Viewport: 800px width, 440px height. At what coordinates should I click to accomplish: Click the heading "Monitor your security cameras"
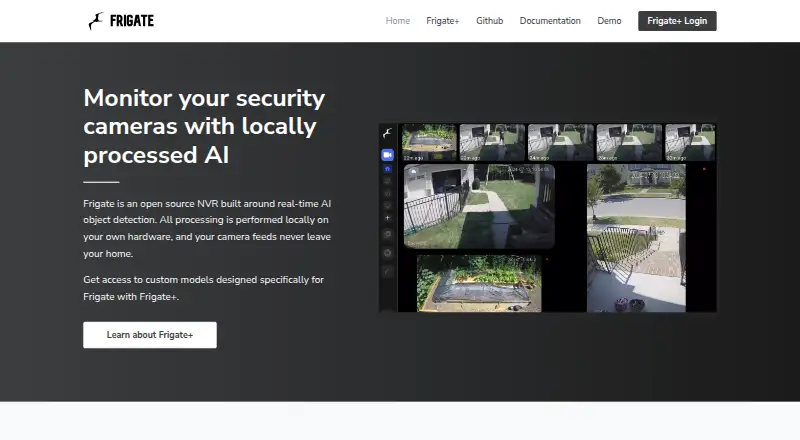[204, 126]
